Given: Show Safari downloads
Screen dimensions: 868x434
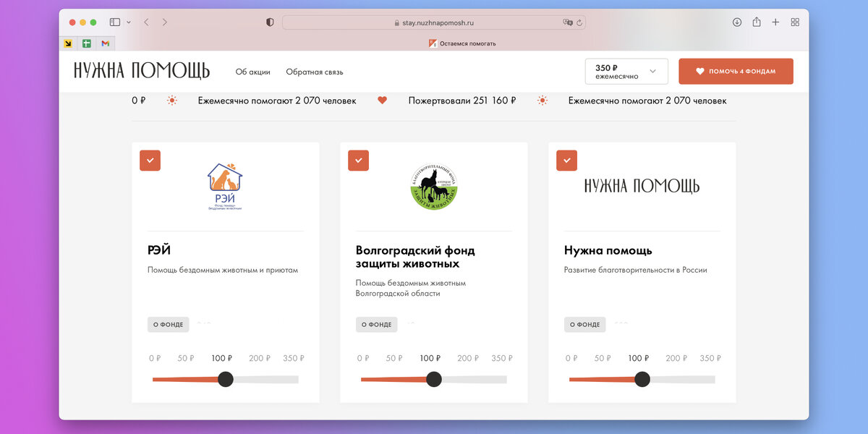Looking at the screenshot, I should click(x=737, y=22).
